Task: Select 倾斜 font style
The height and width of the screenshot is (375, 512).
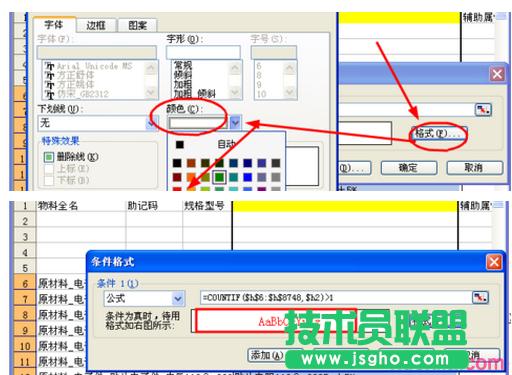Action: coord(183,75)
